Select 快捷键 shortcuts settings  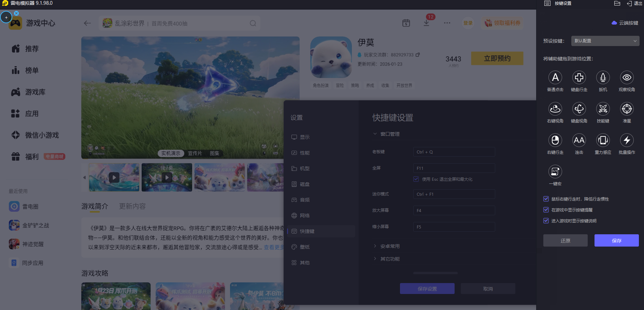pos(321,231)
